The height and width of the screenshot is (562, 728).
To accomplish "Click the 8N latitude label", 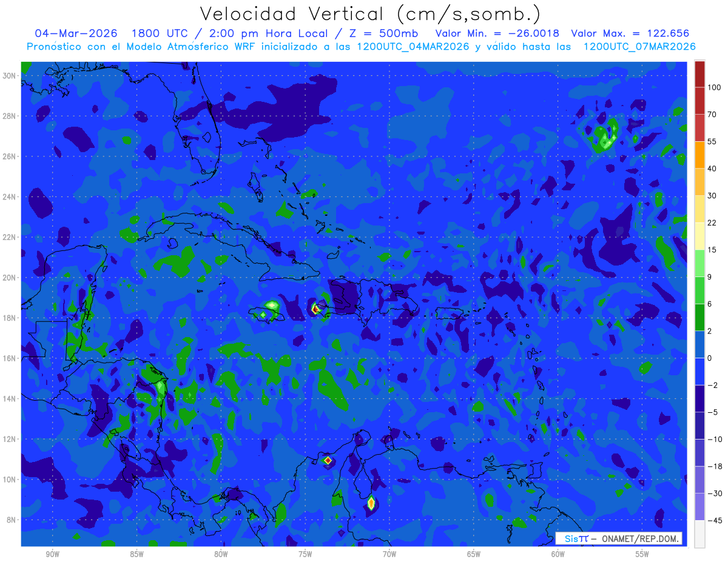I will tap(12, 520).
